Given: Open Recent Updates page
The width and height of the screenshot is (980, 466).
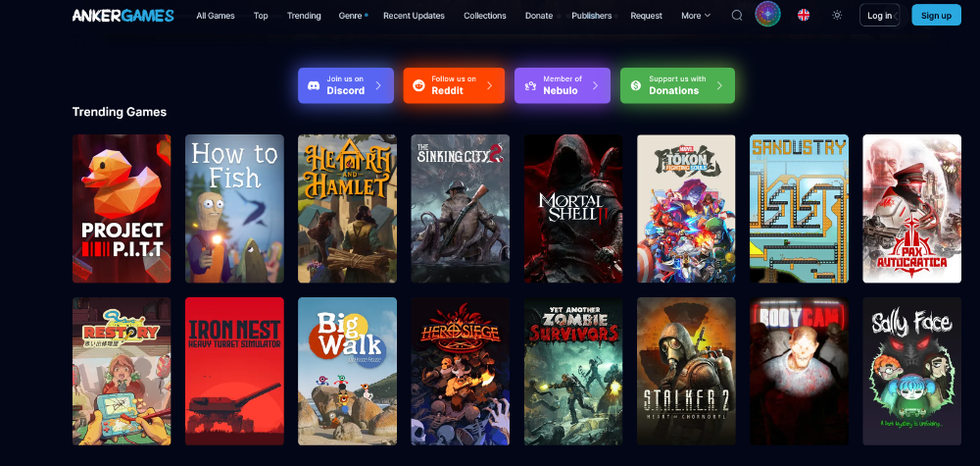Looking at the screenshot, I should [x=414, y=16].
